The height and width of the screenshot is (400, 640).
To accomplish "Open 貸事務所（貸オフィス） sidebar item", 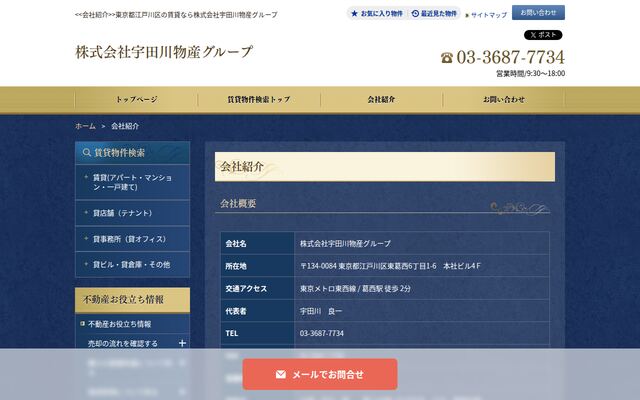I will (133, 239).
